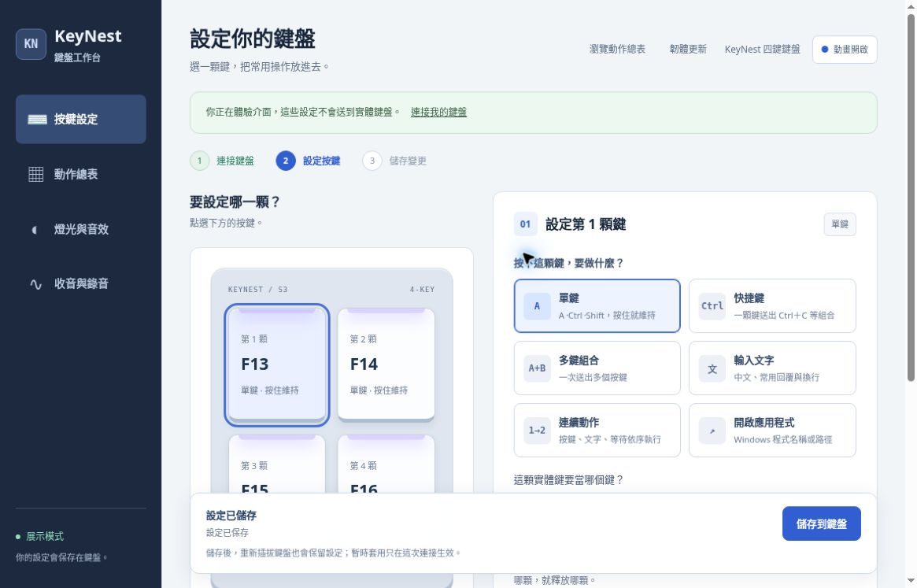Open 瀏覽動作總表 link in header
This screenshot has height=588, width=917.
(x=617, y=49)
